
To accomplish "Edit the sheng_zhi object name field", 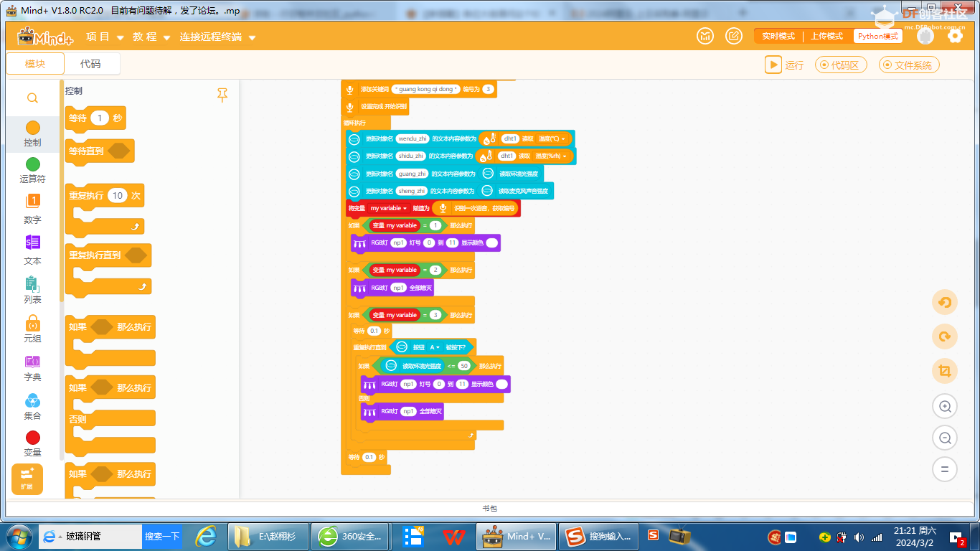I will [x=412, y=191].
